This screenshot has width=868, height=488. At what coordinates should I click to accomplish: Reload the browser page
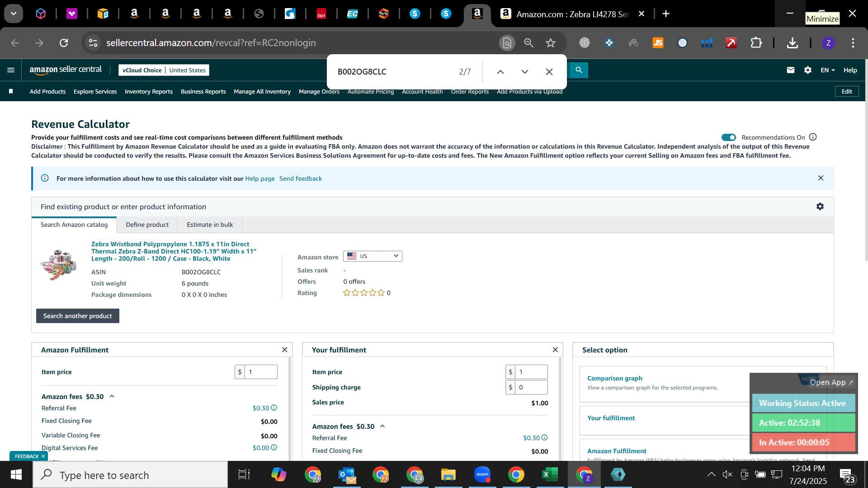coord(64,43)
